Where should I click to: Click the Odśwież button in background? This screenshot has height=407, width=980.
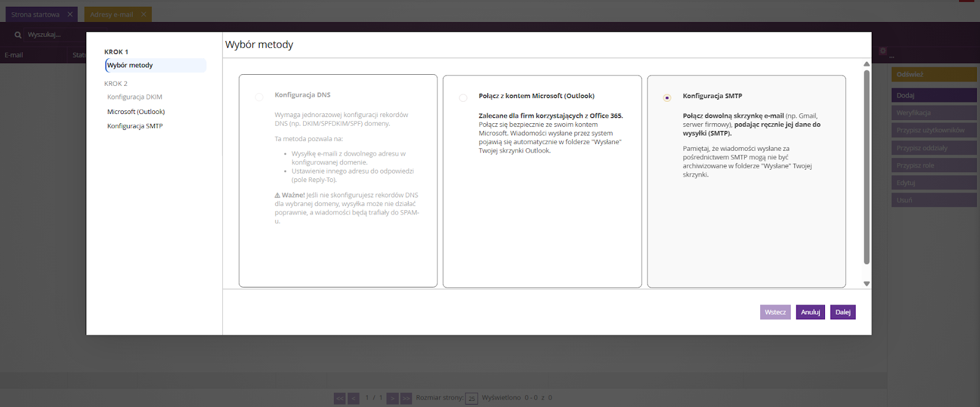click(x=934, y=74)
